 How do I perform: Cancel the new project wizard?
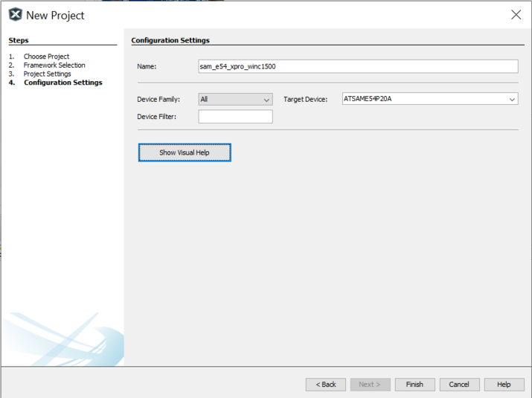coord(459,385)
